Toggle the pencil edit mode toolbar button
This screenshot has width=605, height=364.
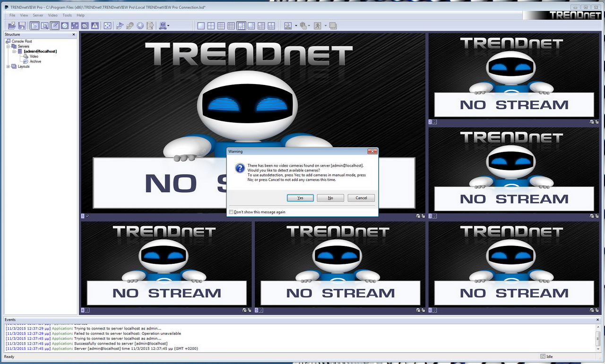pos(55,25)
